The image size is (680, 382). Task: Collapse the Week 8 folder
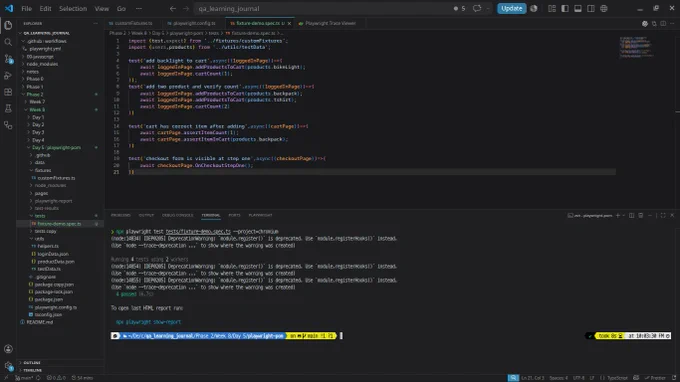(37, 110)
